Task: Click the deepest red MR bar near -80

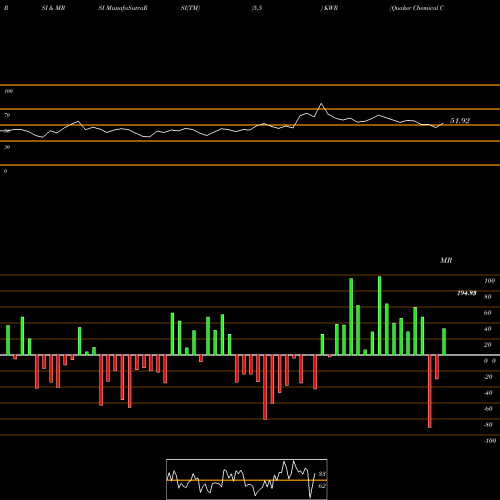Action: coord(430,391)
